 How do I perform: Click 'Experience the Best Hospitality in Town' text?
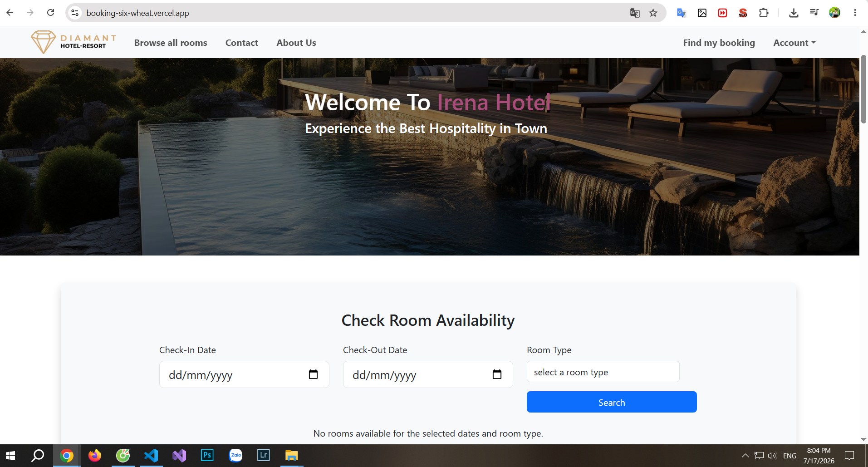tap(426, 128)
